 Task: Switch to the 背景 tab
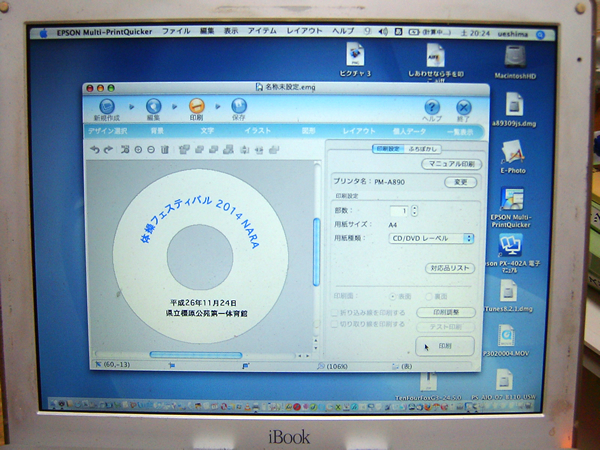click(x=157, y=131)
